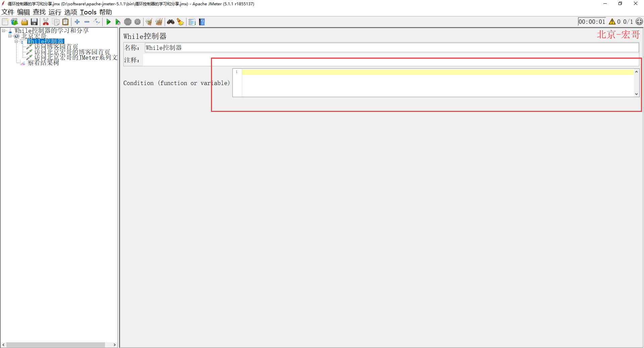The height and width of the screenshot is (348, 644).
Task: Select While控制器 in the tree
Action: 45,41
